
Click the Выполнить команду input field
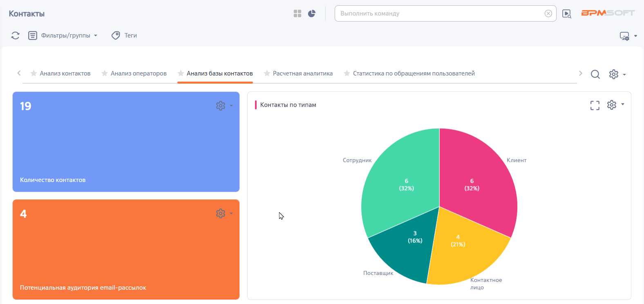[439, 13]
